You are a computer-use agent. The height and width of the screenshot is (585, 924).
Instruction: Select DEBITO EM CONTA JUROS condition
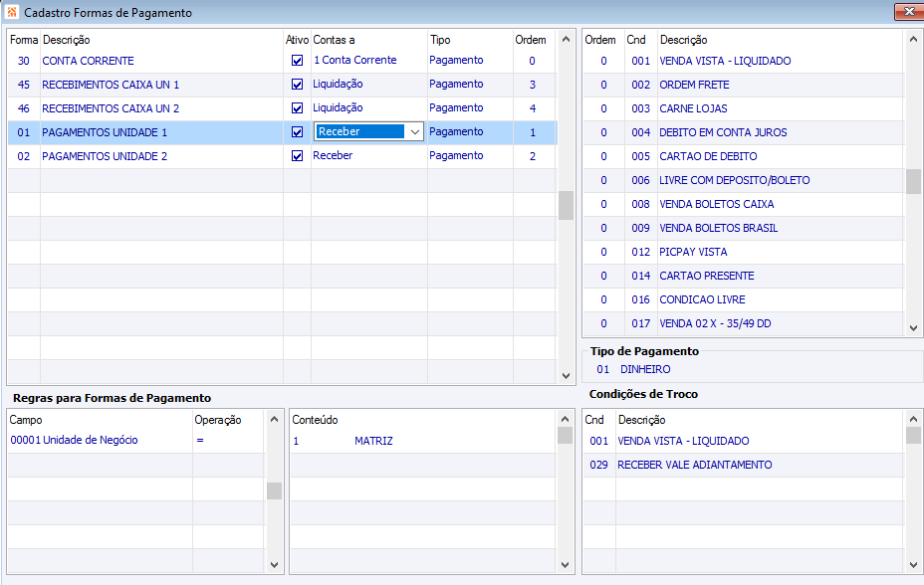point(723,132)
